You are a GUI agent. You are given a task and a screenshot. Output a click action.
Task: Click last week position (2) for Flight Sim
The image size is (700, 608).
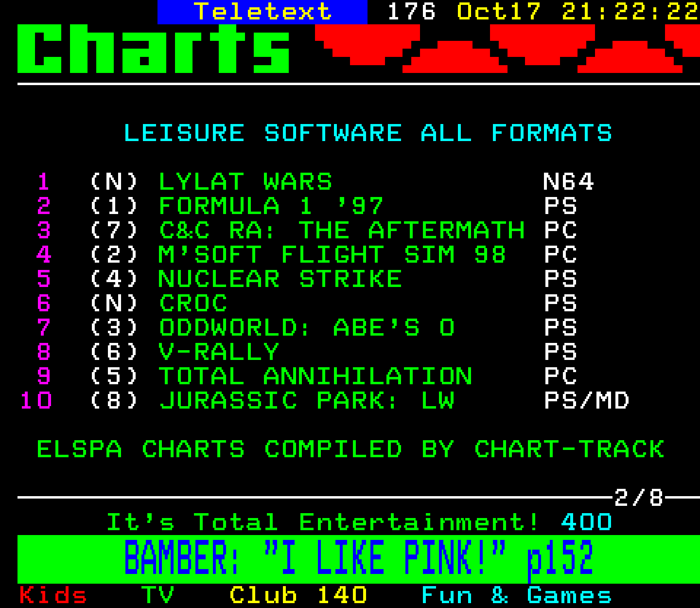pyautogui.click(x=114, y=255)
